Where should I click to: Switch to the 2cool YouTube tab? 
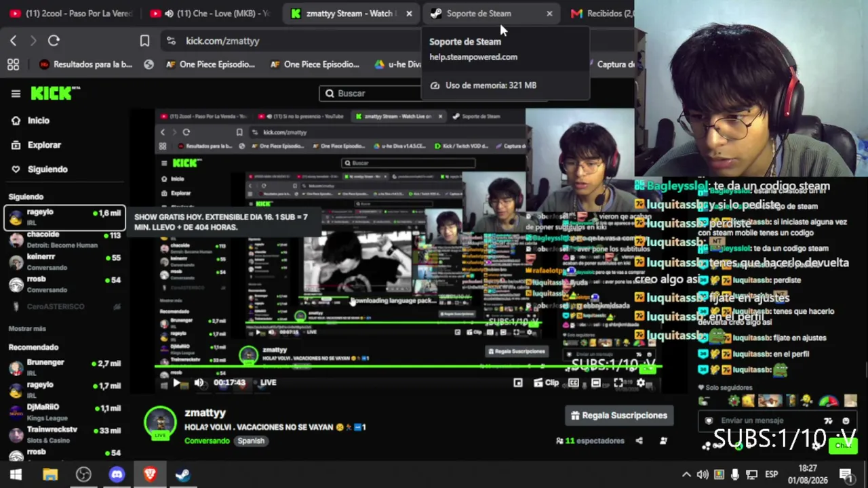click(x=71, y=14)
